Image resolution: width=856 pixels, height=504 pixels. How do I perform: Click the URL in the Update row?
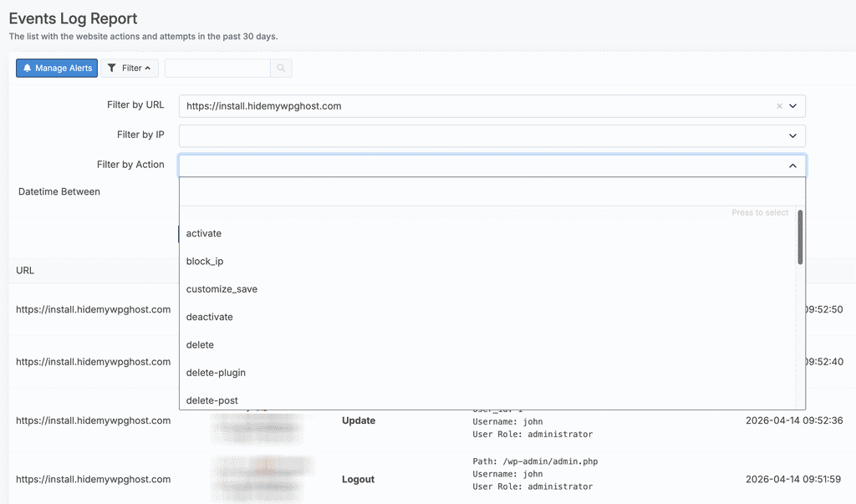(94, 420)
